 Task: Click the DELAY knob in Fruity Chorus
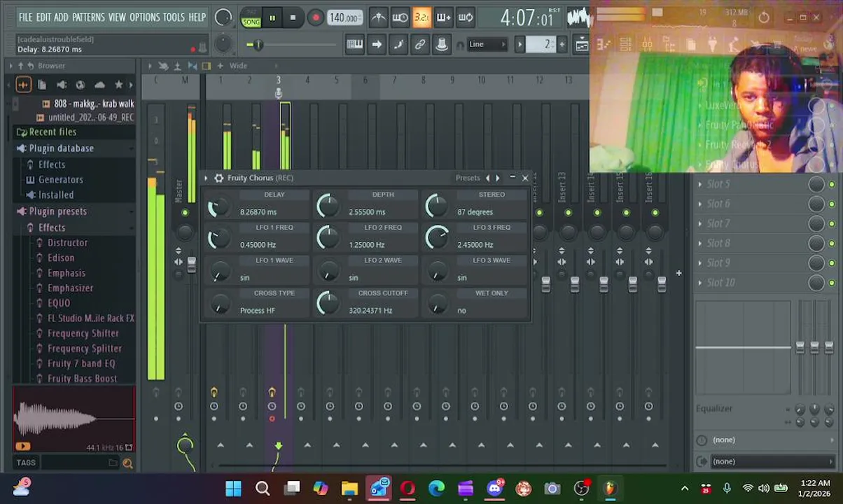coord(218,206)
